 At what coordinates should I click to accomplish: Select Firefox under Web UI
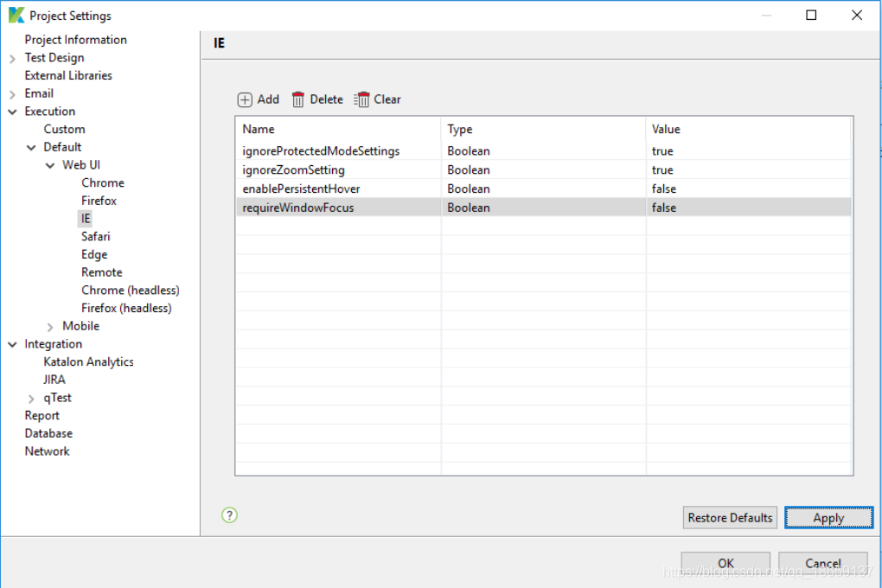click(x=99, y=201)
